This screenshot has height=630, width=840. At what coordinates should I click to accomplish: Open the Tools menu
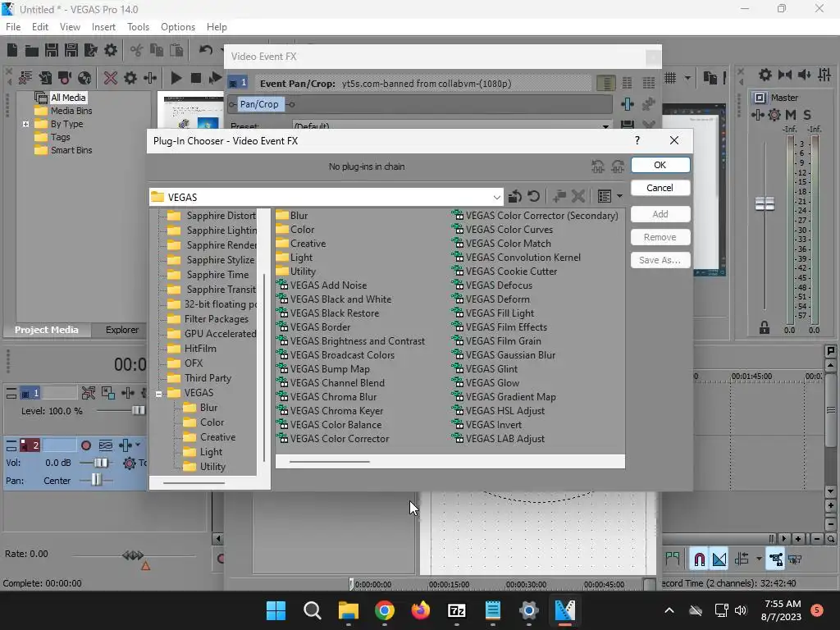click(x=138, y=27)
